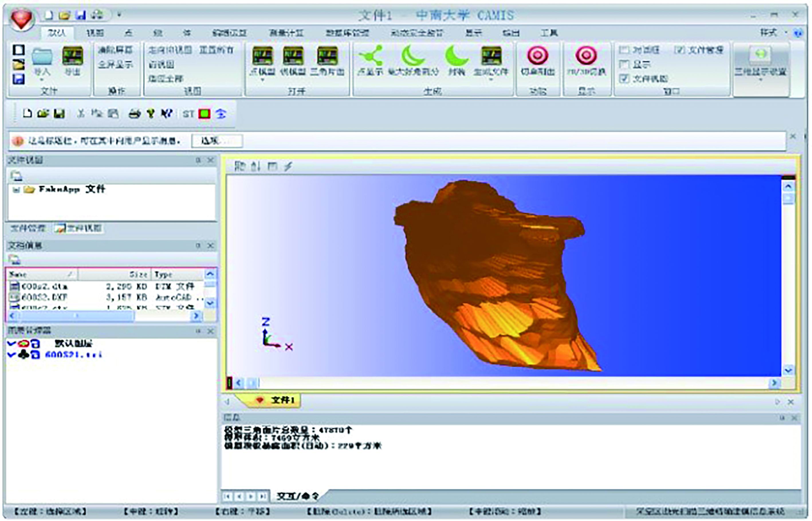Click the 封装 green crescent icon

coord(456,56)
